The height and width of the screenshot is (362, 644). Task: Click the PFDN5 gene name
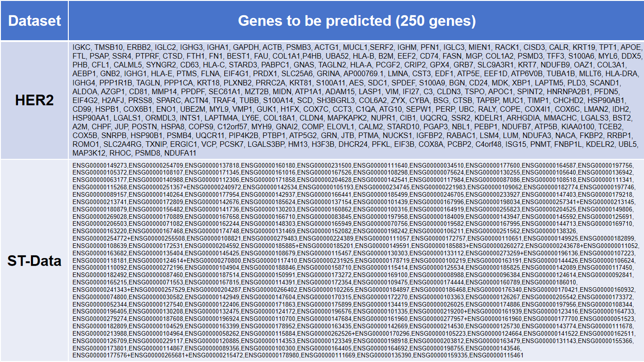coord(627,91)
